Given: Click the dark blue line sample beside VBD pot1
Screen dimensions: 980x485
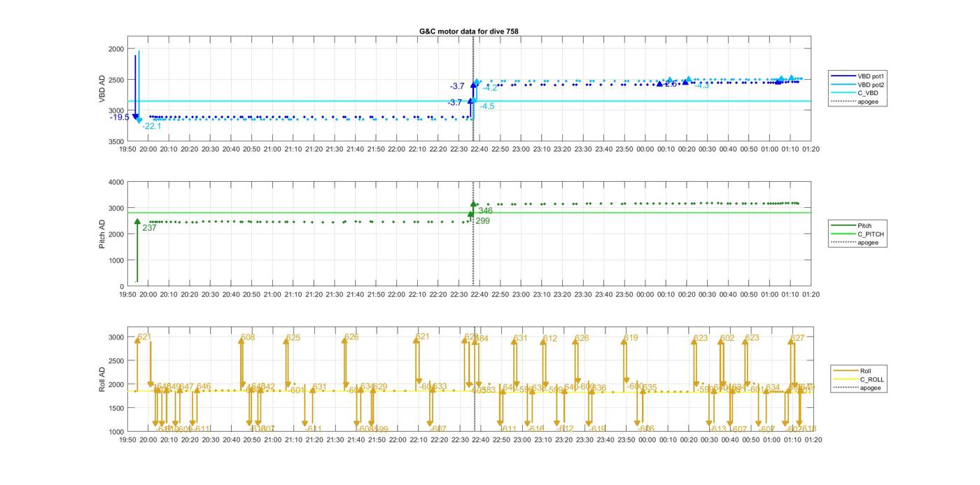Looking at the screenshot, I should coord(843,76).
